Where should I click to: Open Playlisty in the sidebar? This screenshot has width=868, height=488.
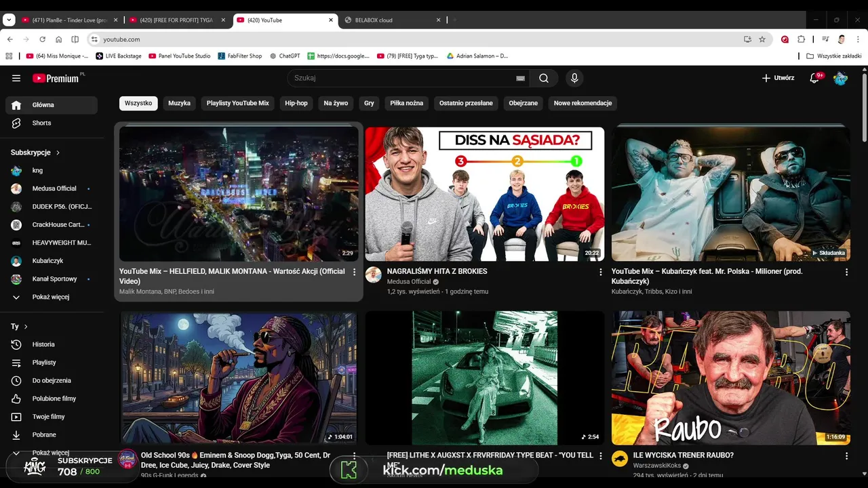pos(52,363)
